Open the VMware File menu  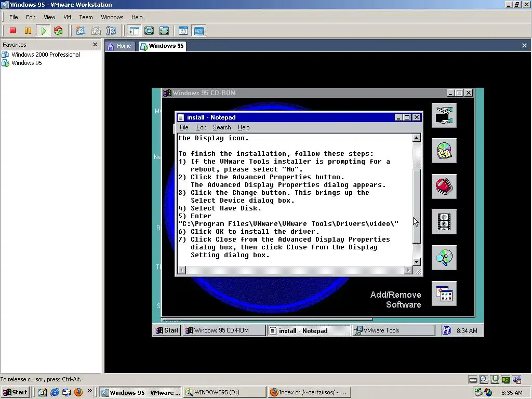tap(14, 17)
